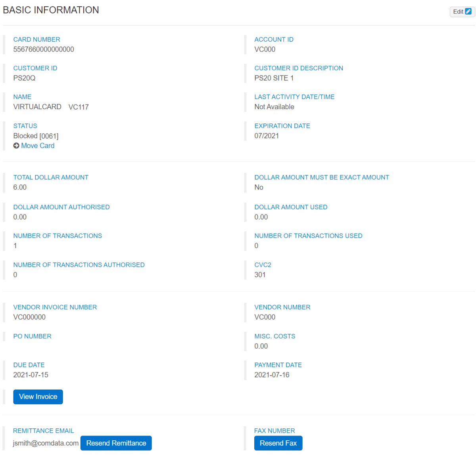This screenshot has width=476, height=455.
Task: Click the View Invoice button
Action: pos(38,397)
